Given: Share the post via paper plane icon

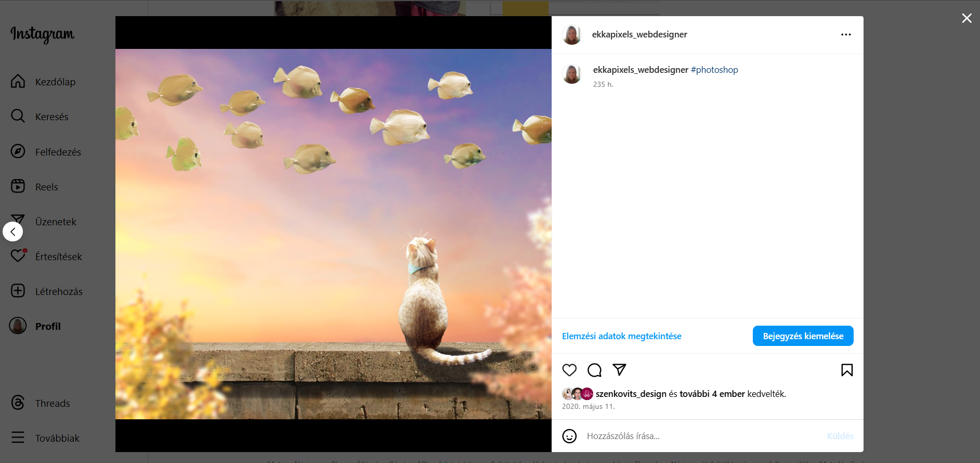Looking at the screenshot, I should [x=619, y=370].
